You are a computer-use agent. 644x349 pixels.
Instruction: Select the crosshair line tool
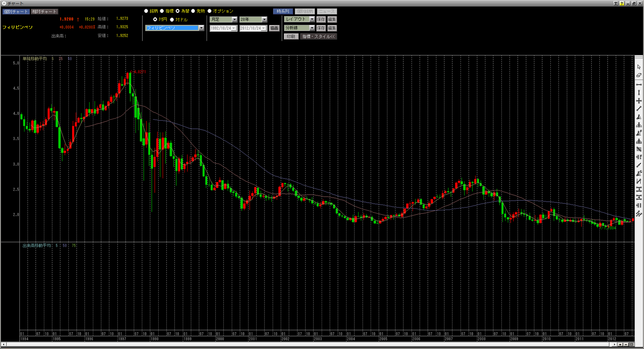(639, 101)
